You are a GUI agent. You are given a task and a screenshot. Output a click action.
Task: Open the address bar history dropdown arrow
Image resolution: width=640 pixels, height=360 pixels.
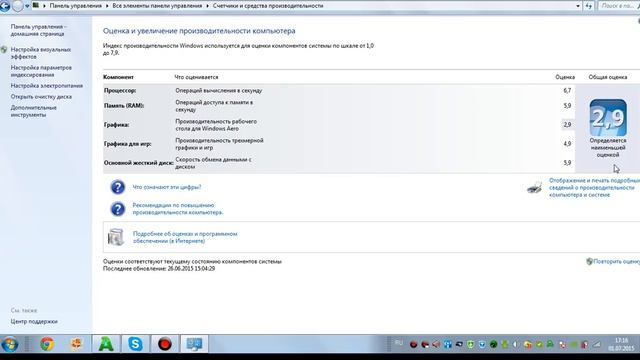tap(578, 6)
